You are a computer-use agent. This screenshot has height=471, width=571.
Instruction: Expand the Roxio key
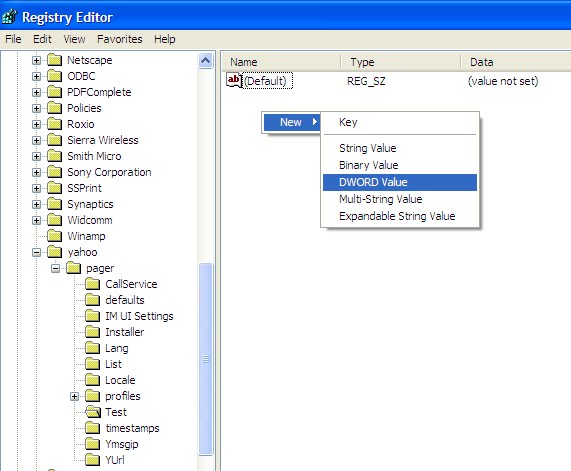click(x=36, y=124)
